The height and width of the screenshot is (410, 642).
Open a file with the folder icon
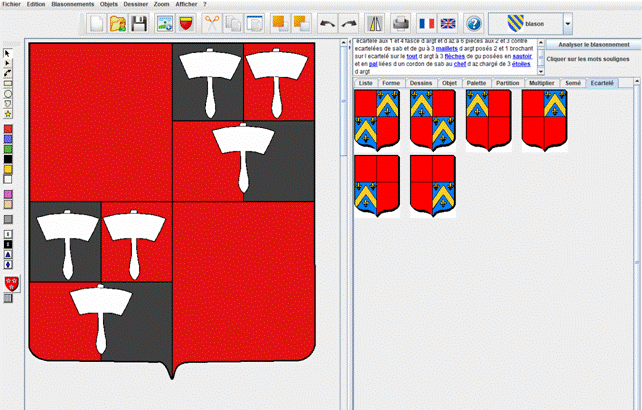tap(118, 22)
